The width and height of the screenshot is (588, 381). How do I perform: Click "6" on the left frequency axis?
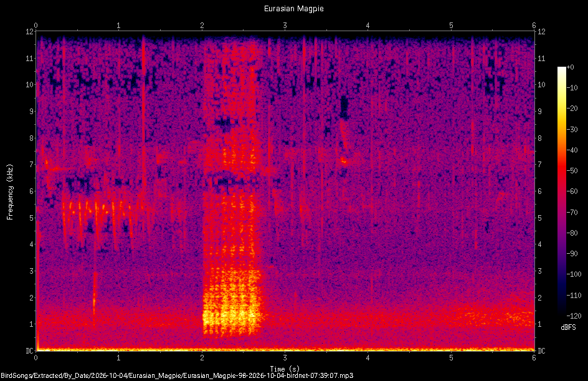(x=32, y=191)
